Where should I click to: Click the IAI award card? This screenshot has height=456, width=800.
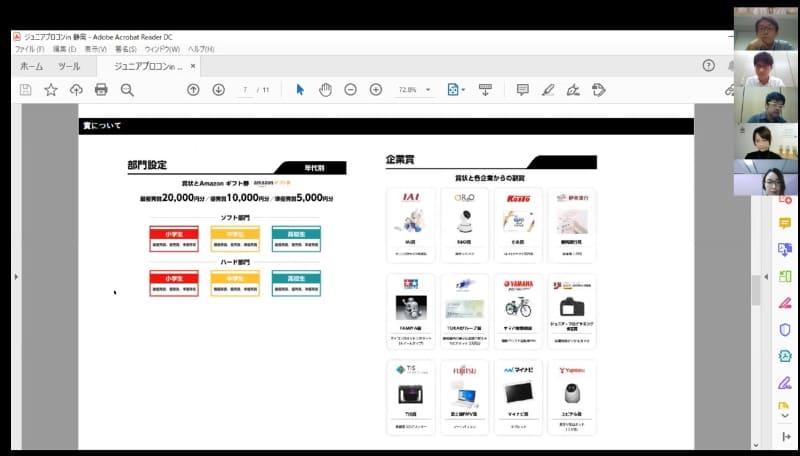[x=411, y=225]
